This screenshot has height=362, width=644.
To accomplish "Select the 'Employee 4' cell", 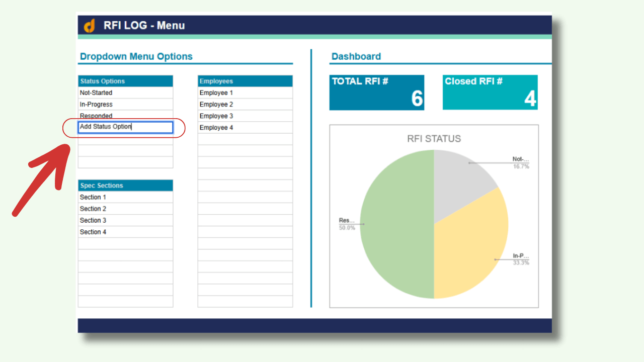I will click(x=245, y=128).
